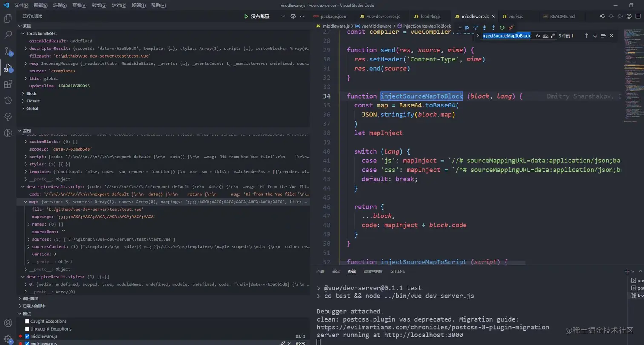The image size is (644, 345).
Task: Open the Search view in activity bar
Action: point(8,35)
